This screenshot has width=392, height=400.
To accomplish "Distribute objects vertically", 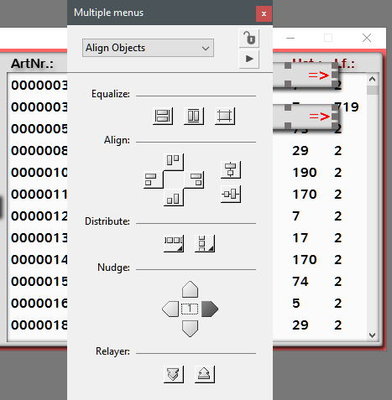I will (205, 243).
